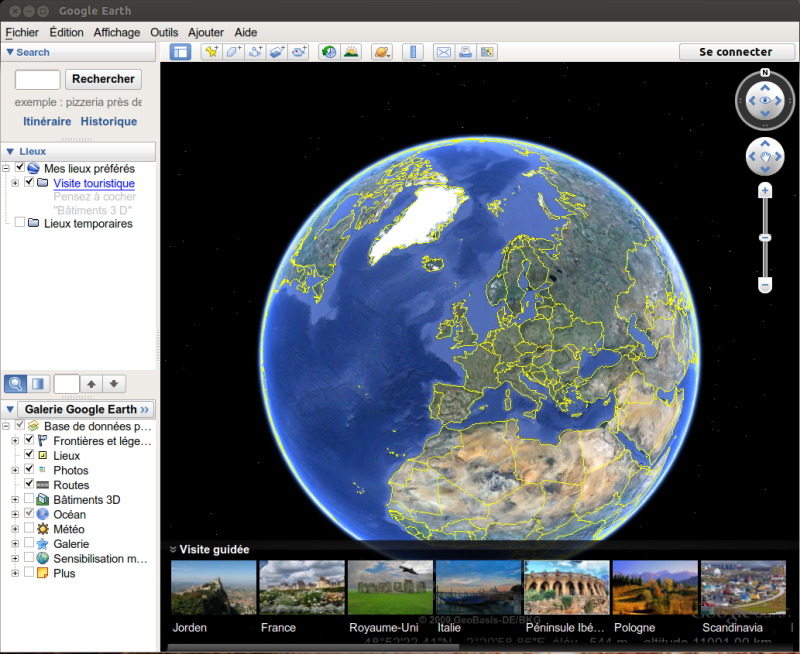
Task: Collapse the Lieux panel triangle
Action: point(10,152)
